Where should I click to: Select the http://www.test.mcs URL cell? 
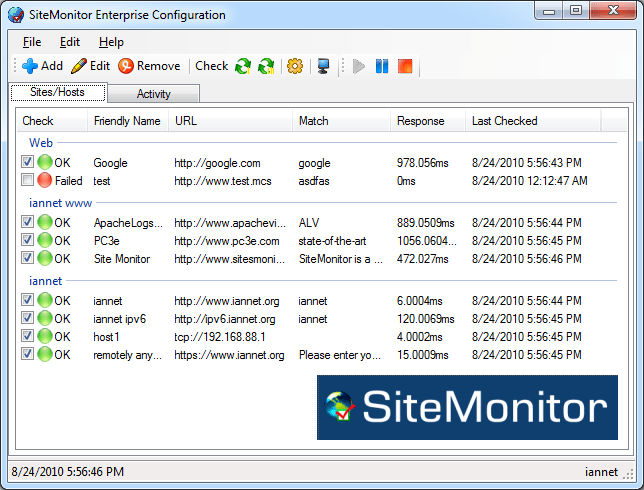[223, 181]
